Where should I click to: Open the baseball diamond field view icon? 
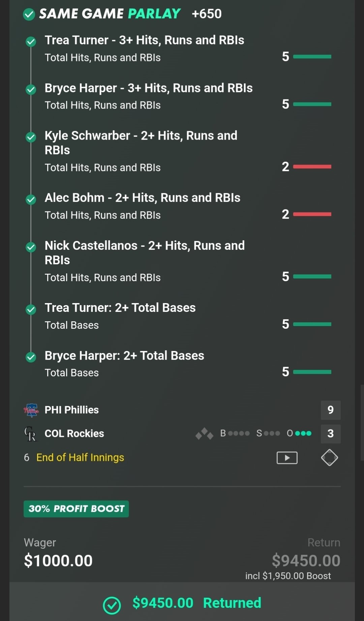coord(329,458)
